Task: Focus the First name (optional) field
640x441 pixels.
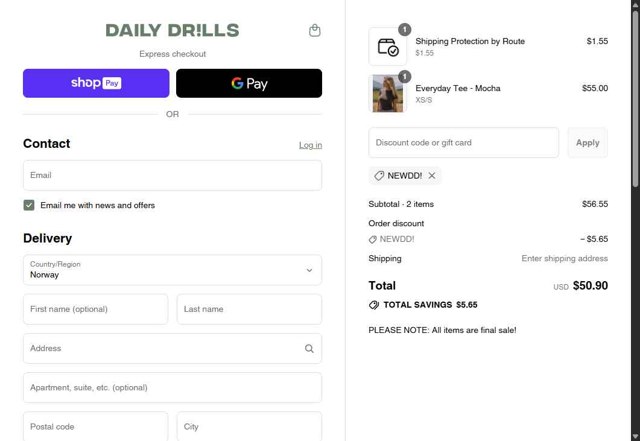Action: pos(96,309)
